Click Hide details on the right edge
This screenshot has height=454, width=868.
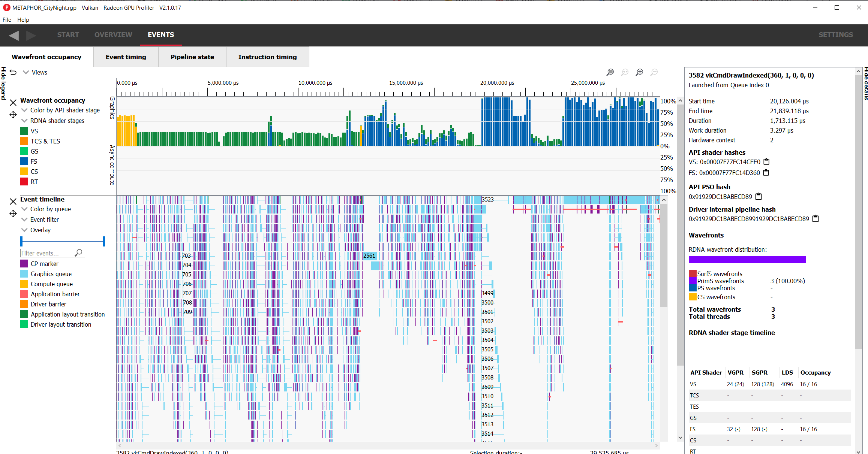866,83
